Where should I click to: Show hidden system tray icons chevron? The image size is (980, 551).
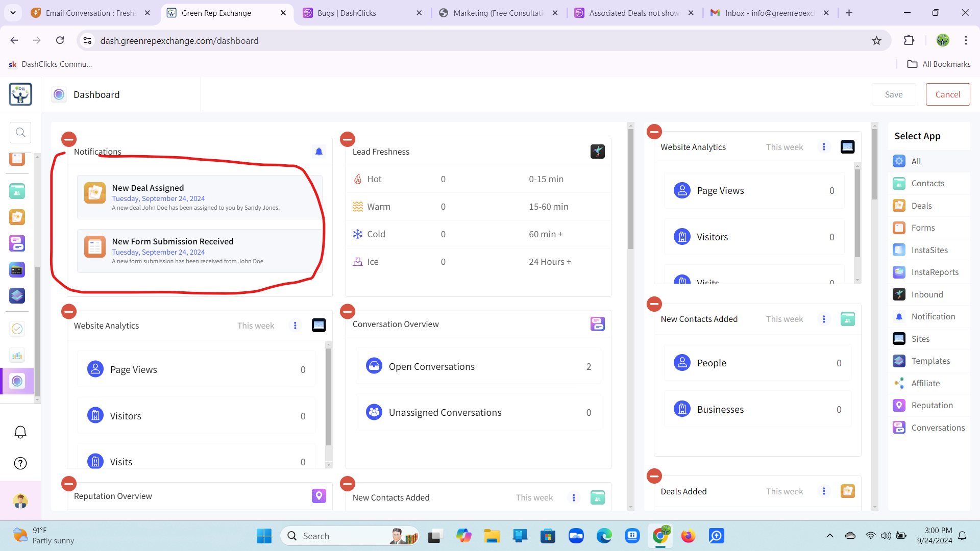click(x=830, y=536)
